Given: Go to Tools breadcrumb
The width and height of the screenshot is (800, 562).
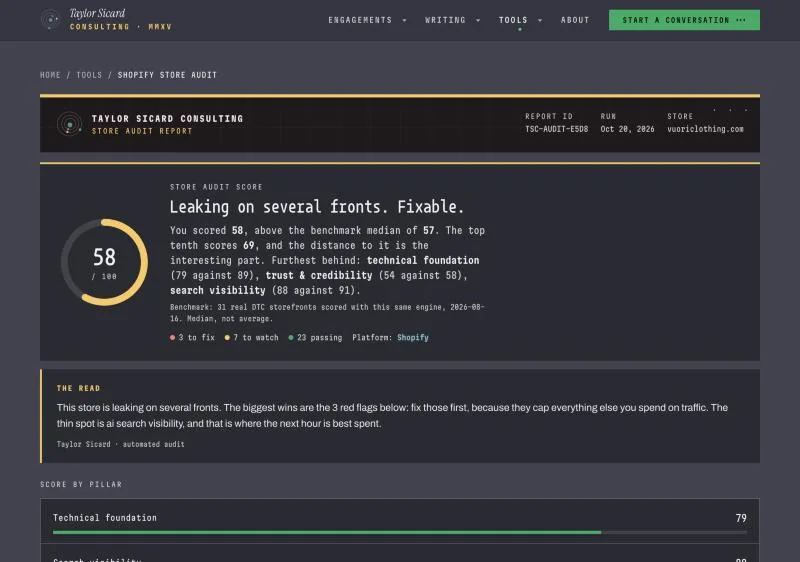Looking at the screenshot, I should point(89,75).
